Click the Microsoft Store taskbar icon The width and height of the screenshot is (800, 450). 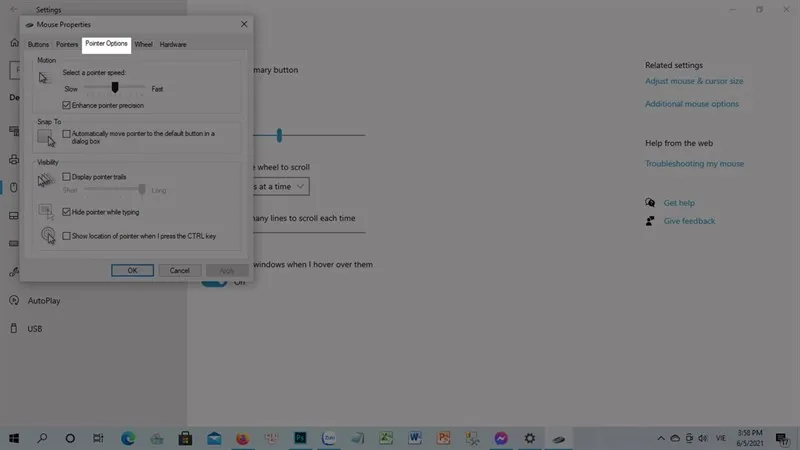pyautogui.click(x=185, y=438)
